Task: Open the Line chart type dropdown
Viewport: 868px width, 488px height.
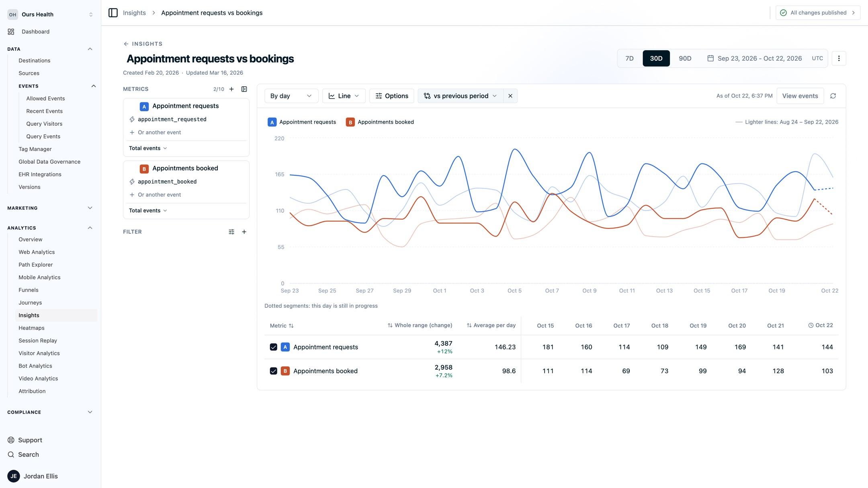Action: 344,96
